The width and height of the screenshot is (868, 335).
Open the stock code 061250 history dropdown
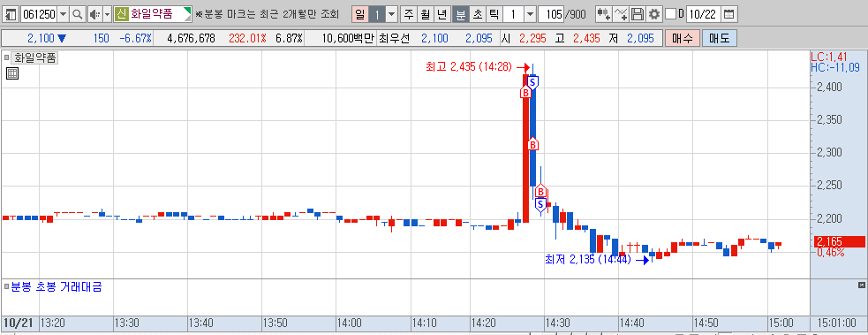tap(63, 14)
